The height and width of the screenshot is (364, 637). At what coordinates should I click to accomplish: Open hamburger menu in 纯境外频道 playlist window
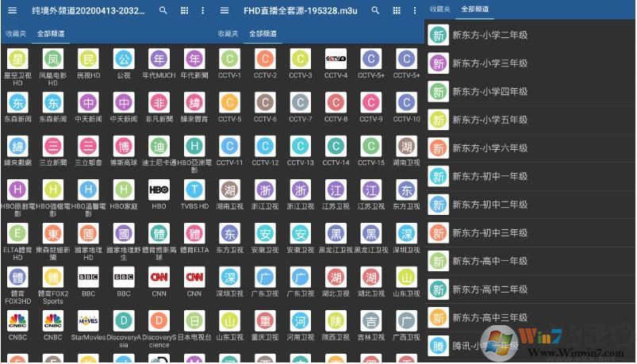point(12,10)
